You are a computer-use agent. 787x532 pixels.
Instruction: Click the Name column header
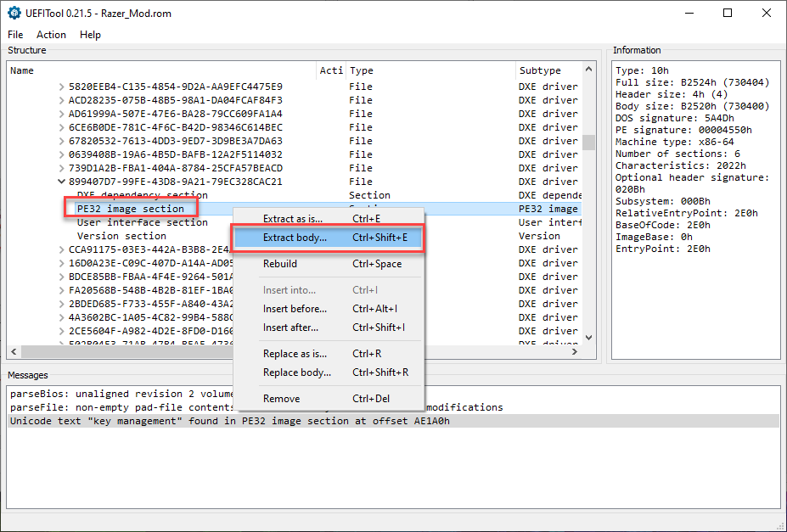point(161,70)
